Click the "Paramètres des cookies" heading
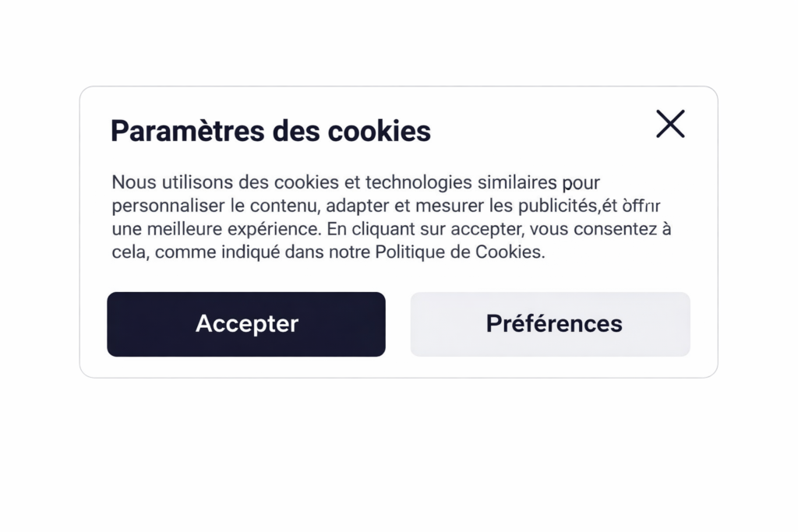The height and width of the screenshot is (532, 798). click(x=270, y=131)
